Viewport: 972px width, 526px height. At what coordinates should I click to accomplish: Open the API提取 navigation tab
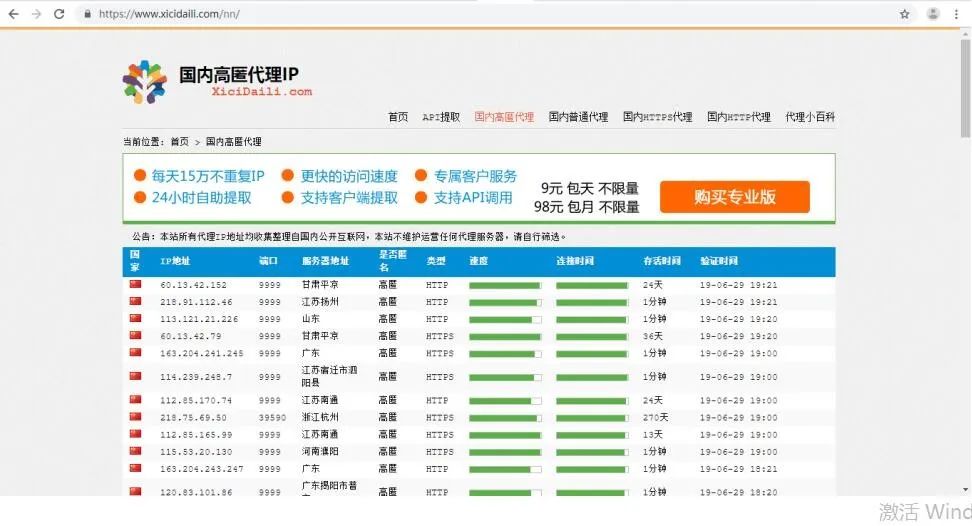[441, 116]
